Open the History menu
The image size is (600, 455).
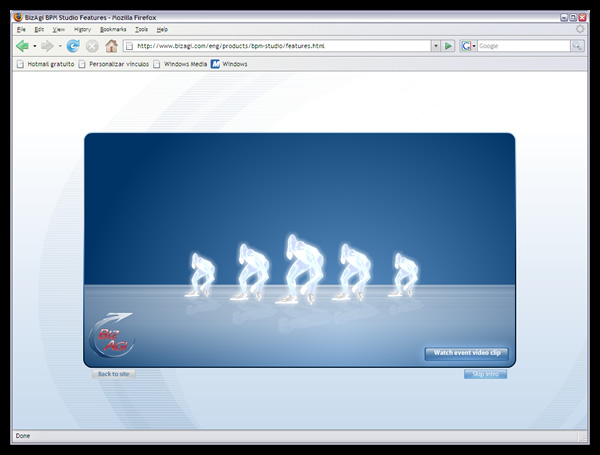(82, 29)
